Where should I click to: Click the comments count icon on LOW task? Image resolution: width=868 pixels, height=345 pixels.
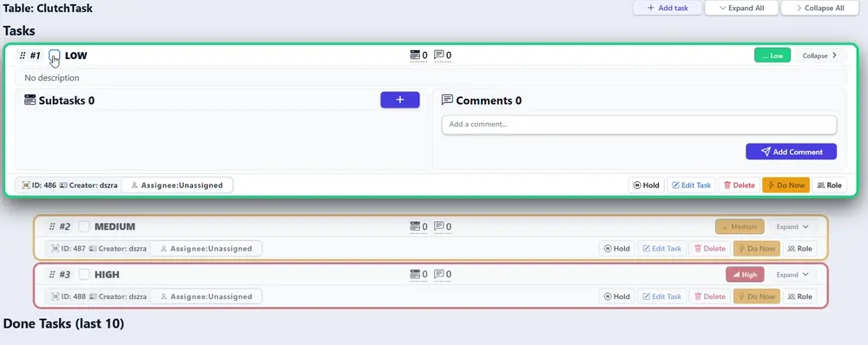439,55
